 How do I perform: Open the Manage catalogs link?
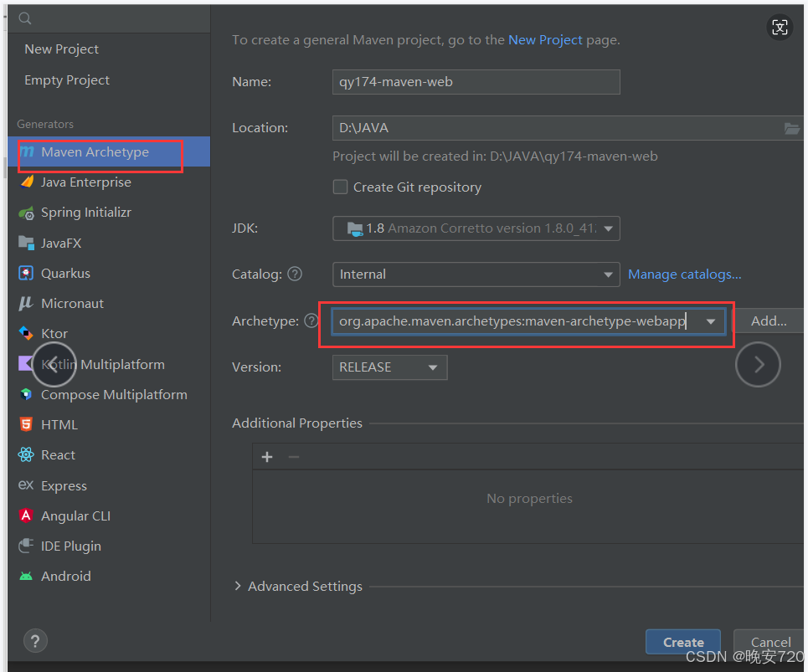pyautogui.click(x=684, y=274)
